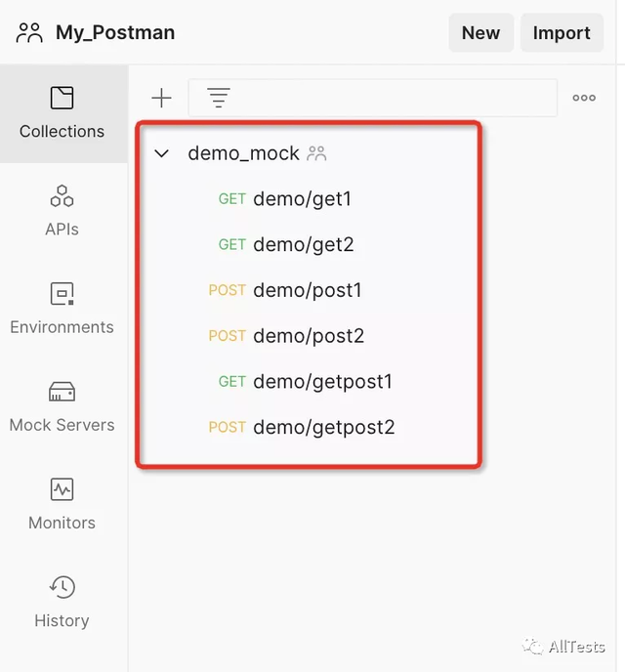Click the workspace team icon beside My_Postman
This screenshot has height=672, width=625.
29,33
